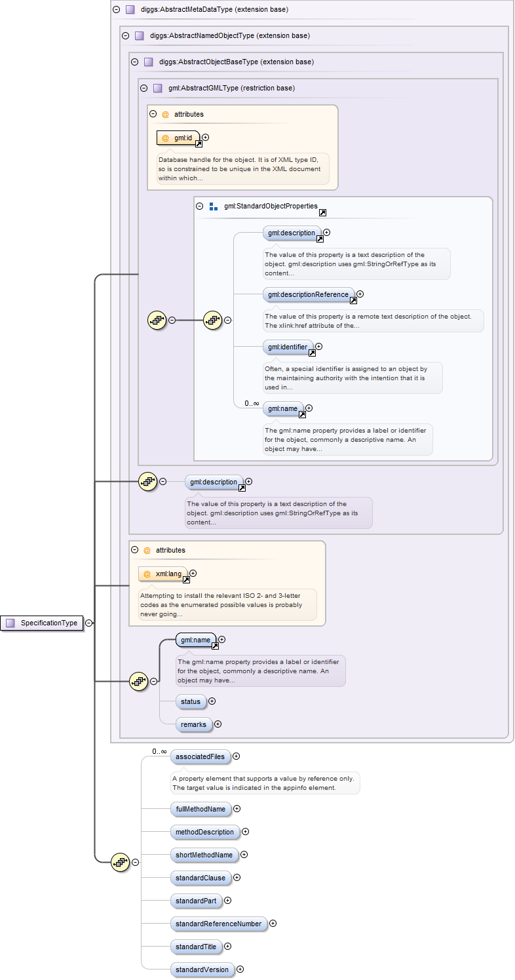Select the standardReferenceNumber element
The height and width of the screenshot is (980, 515).
(218, 924)
